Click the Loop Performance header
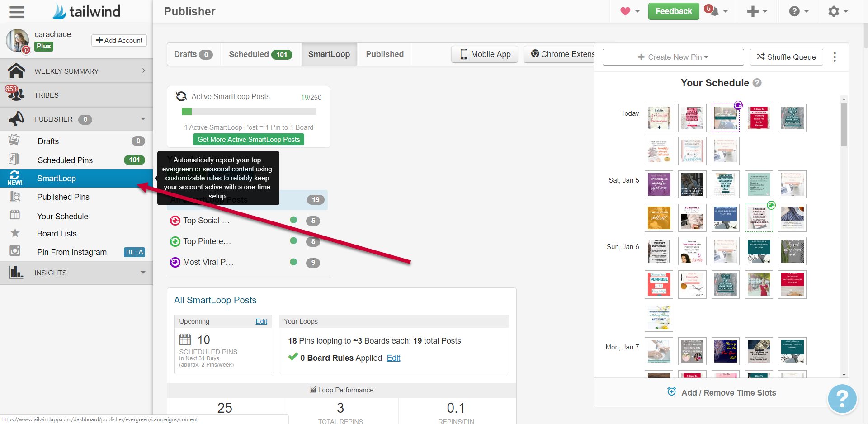 pyautogui.click(x=342, y=390)
